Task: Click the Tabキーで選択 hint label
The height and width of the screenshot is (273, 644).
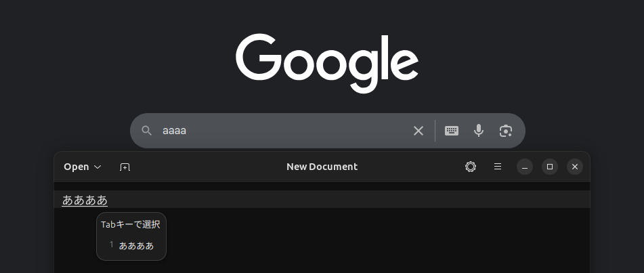Action: coord(131,224)
